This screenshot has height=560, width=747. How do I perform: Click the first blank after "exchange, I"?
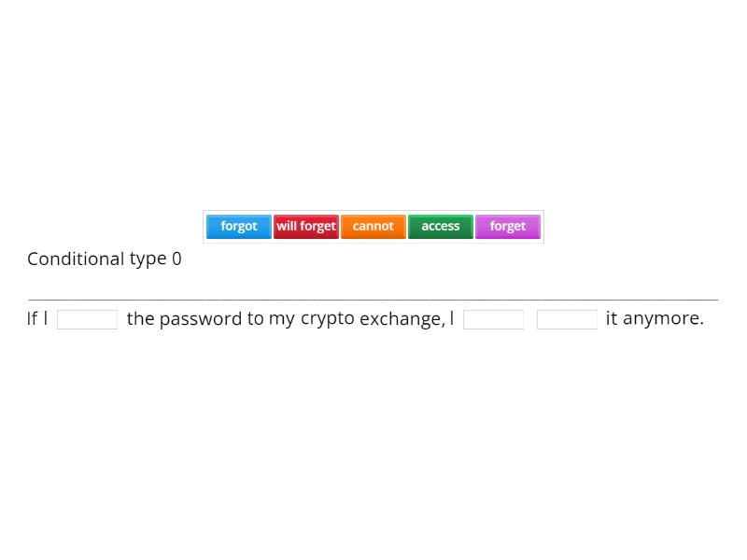coord(493,319)
